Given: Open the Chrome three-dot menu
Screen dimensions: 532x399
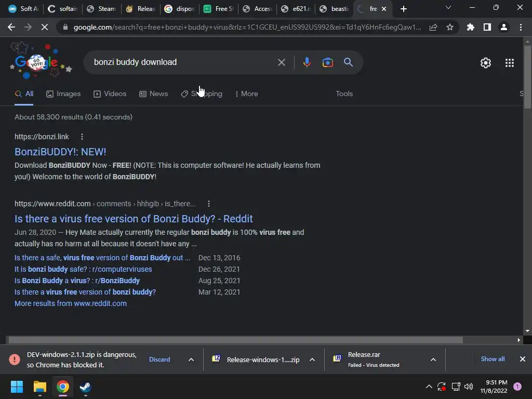Looking at the screenshot, I should click(521, 27).
